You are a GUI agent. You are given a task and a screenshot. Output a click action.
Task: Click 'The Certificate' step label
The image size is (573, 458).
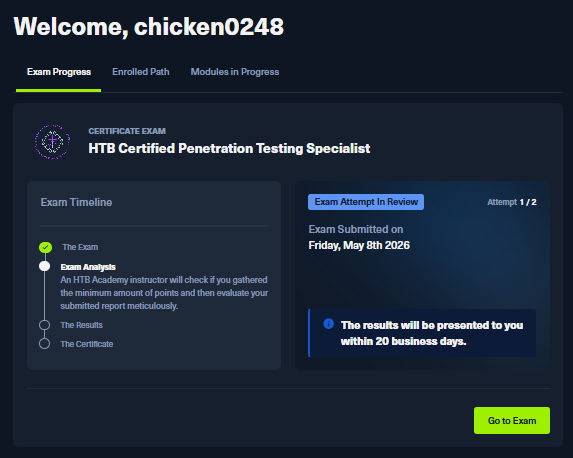(87, 344)
